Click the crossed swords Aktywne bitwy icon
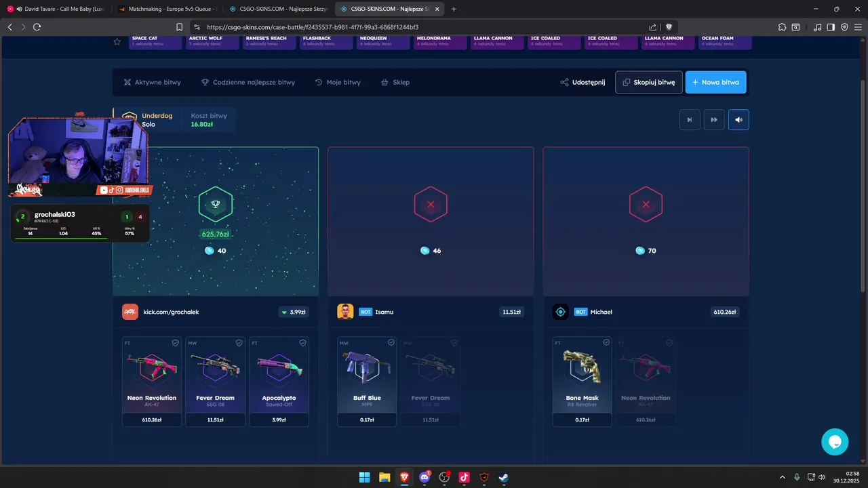Image resolution: width=868 pixels, height=488 pixels. [x=127, y=82]
